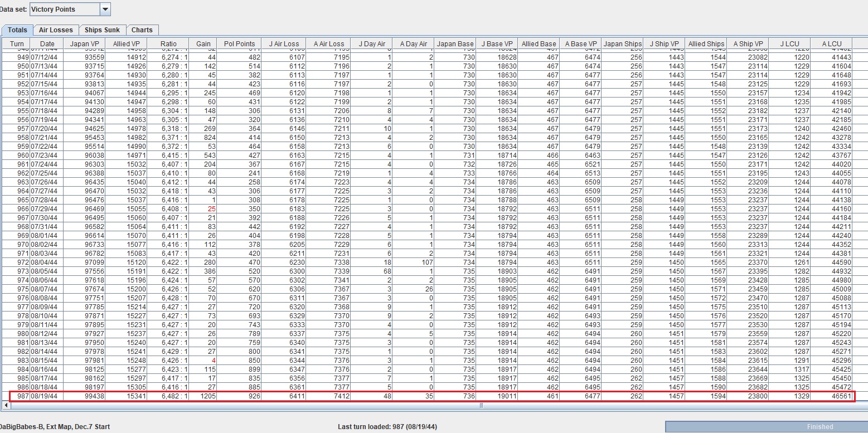Select Pol Points value 899
Screen dimensions: 868x433
point(254,369)
